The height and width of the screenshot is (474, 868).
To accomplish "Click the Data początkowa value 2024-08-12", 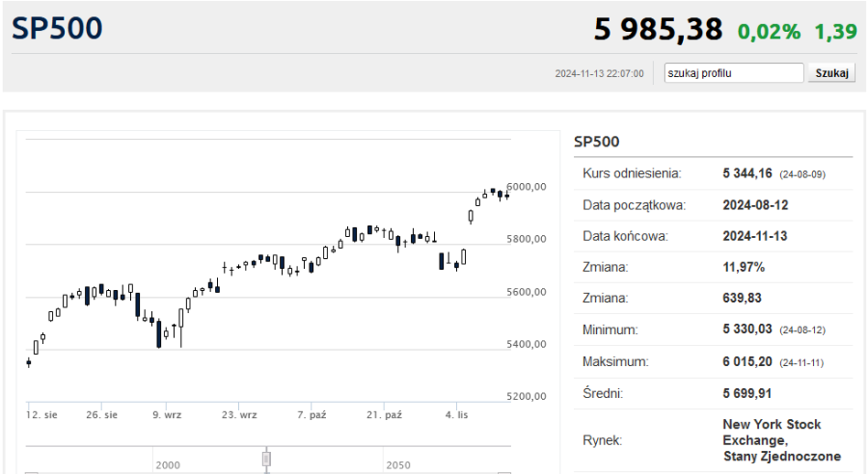I will click(x=755, y=205).
